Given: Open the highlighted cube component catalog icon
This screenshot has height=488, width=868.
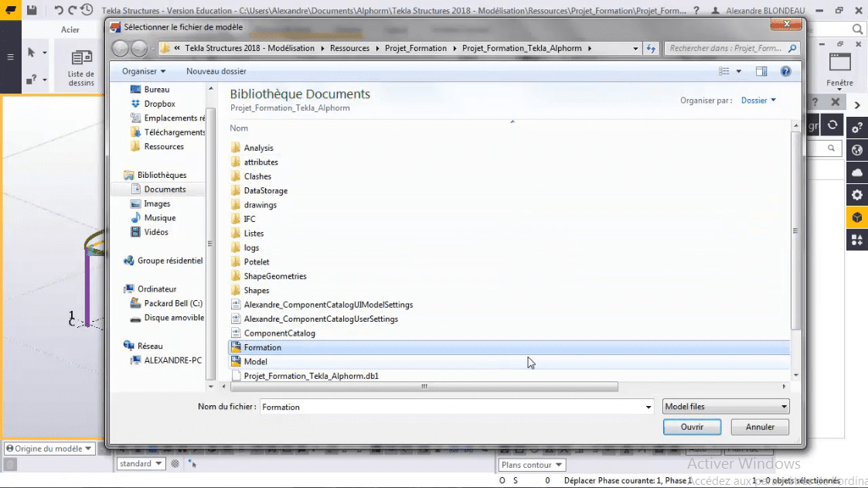Looking at the screenshot, I should 857,217.
